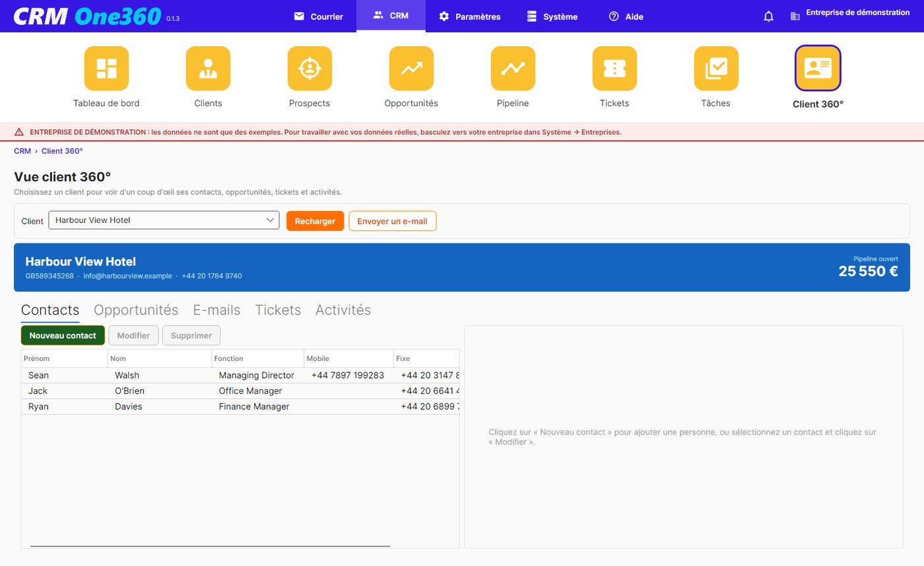Click the Recharger button

pyautogui.click(x=315, y=221)
